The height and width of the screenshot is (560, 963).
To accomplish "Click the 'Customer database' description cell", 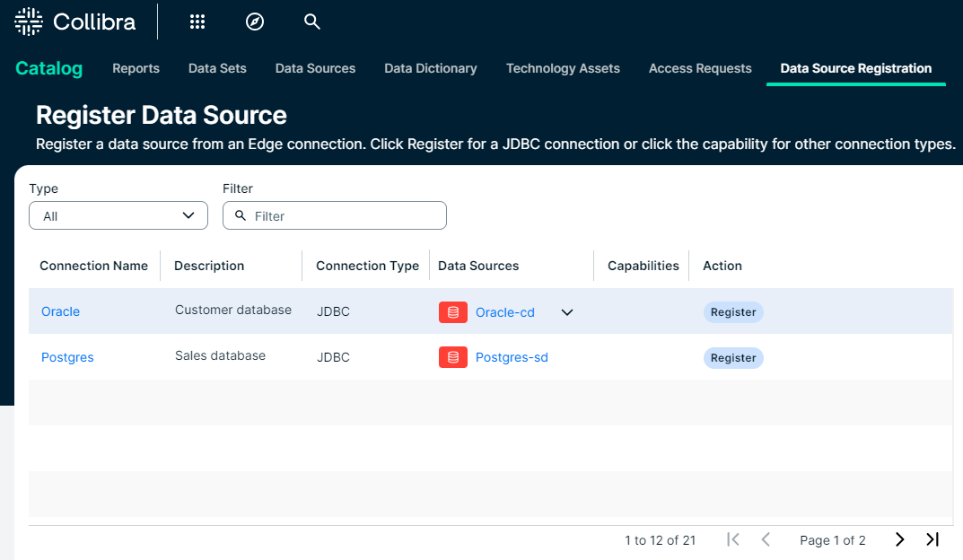I will [x=233, y=311].
